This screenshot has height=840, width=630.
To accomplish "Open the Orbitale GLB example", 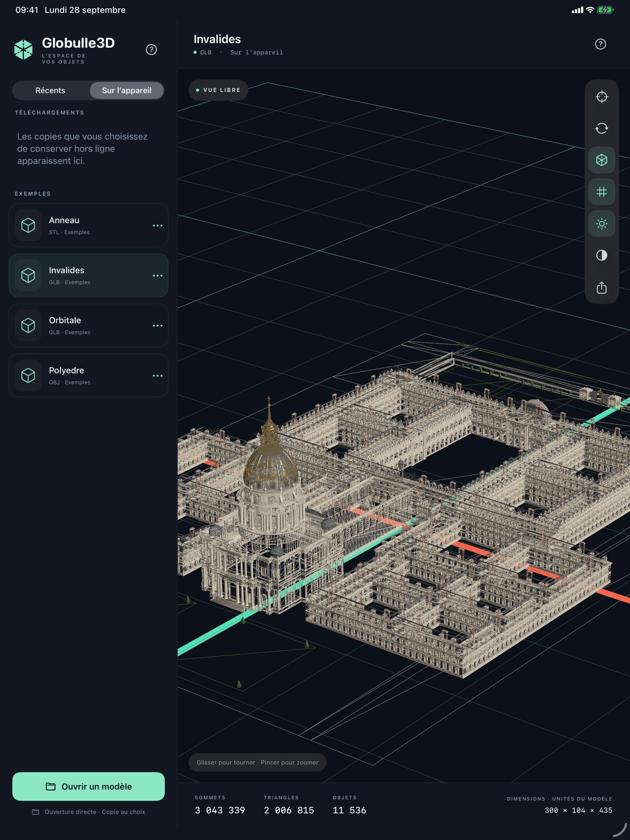I will tap(88, 325).
